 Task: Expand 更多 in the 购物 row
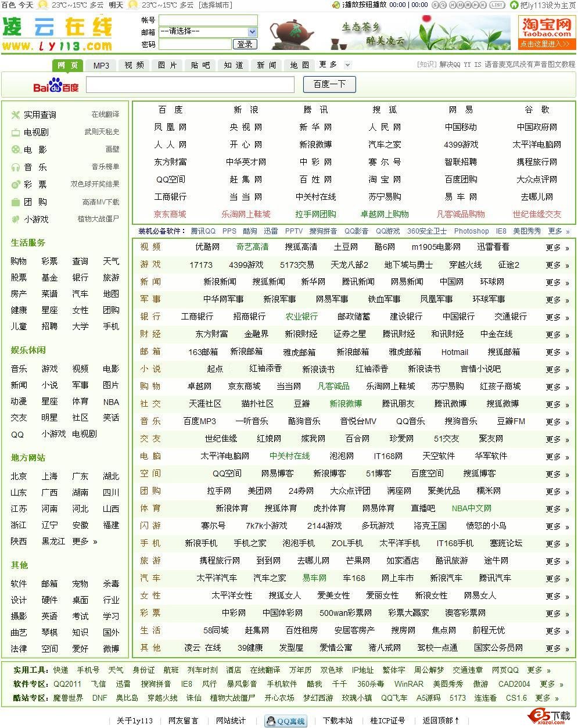(x=557, y=387)
